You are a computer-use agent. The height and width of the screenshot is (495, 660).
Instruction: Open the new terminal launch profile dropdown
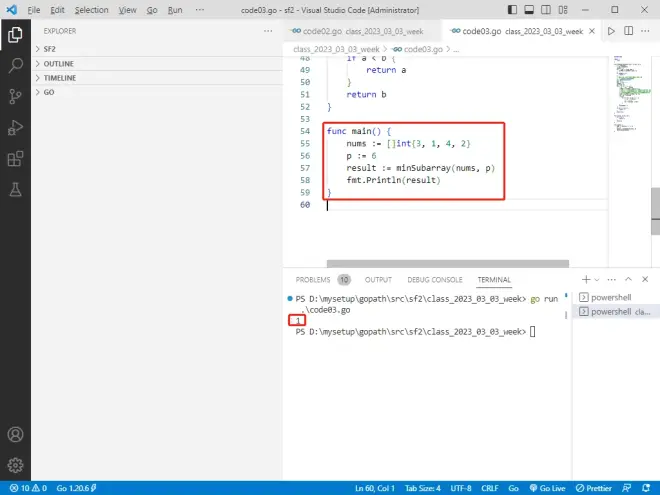coord(598,280)
